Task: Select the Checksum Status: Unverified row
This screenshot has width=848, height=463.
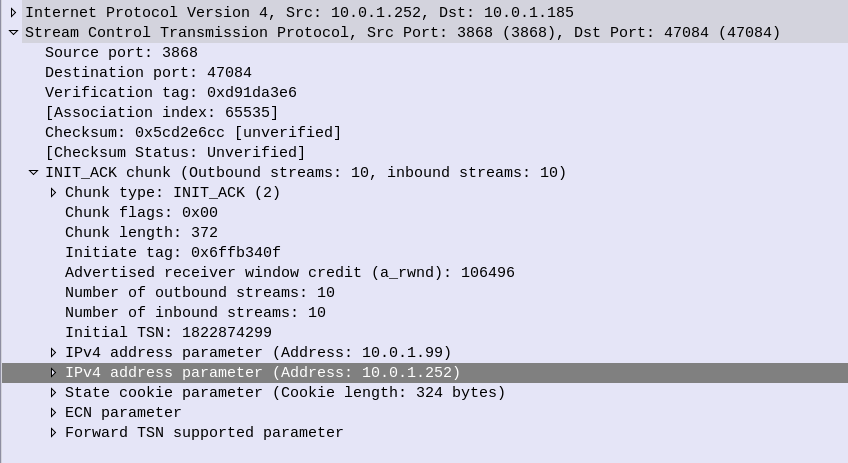Action: (x=175, y=153)
